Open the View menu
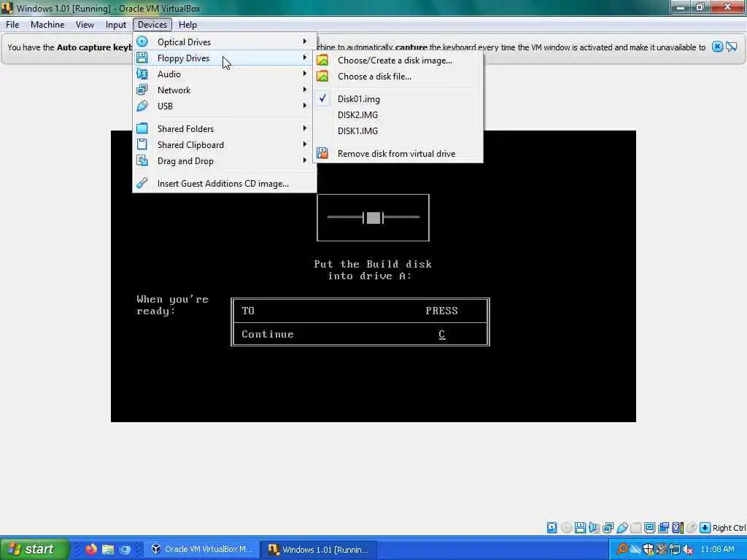The image size is (747, 560). tap(85, 25)
